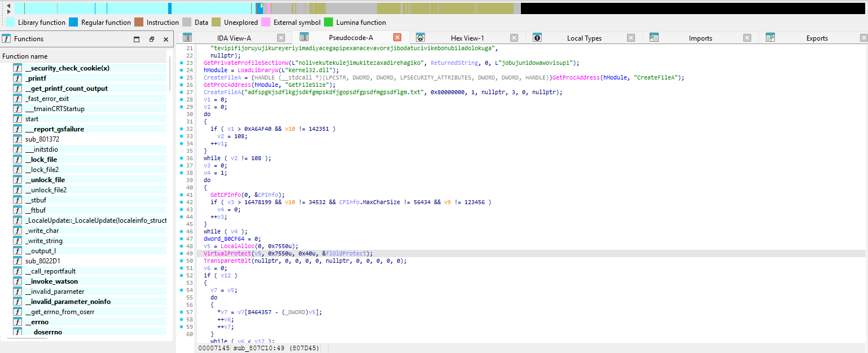The image size is (868, 353).
Task: Click the Imports tab icon
Action: click(654, 38)
